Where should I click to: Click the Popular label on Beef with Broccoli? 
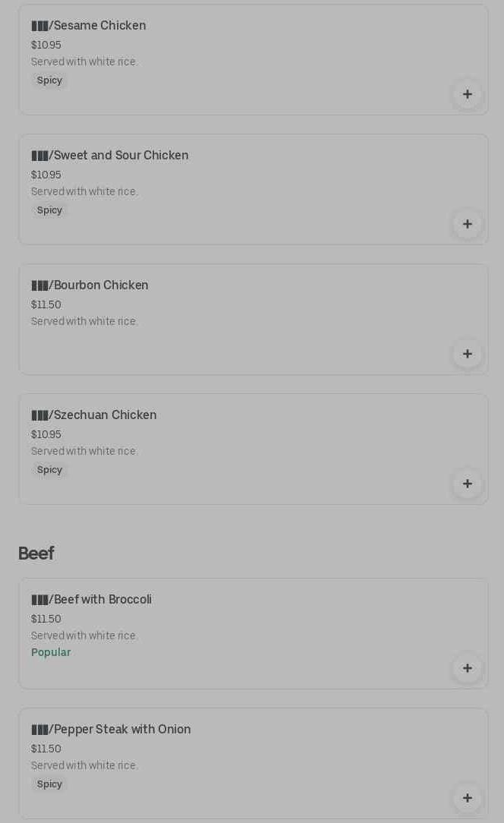[51, 652]
